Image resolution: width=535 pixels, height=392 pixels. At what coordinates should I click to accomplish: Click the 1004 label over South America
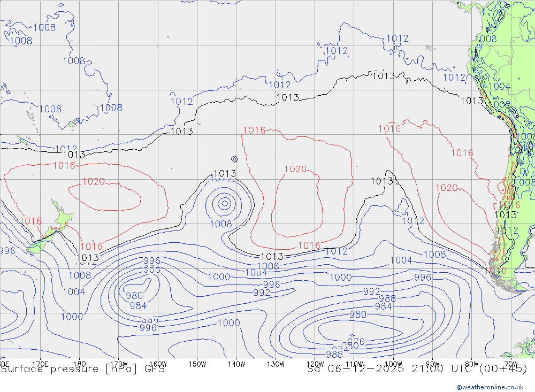500,86
